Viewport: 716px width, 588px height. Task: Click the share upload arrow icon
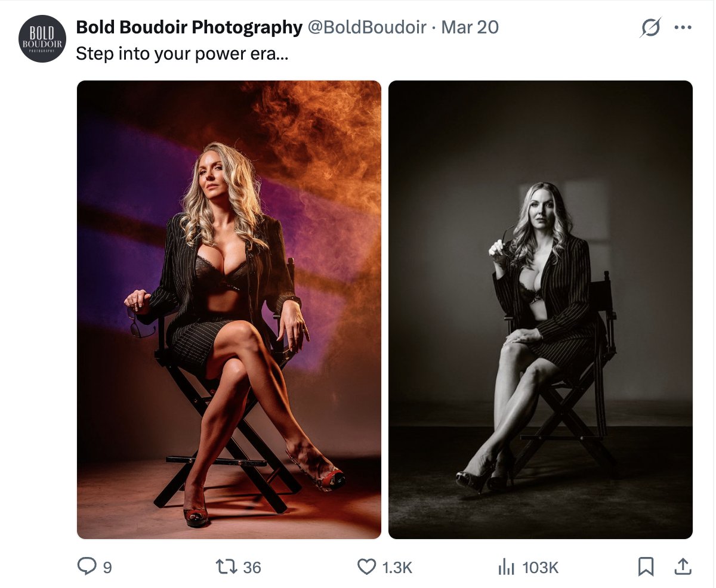[x=682, y=567]
